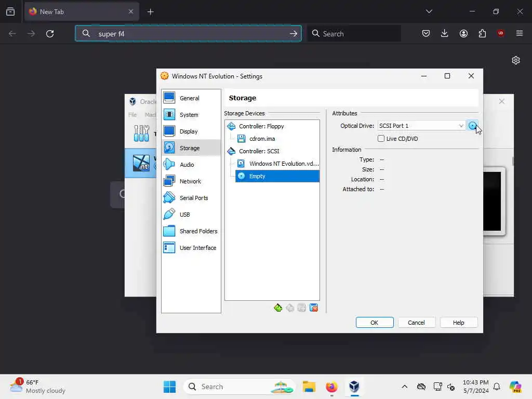
Task: Open the notifications bell icon
Action: (x=497, y=387)
